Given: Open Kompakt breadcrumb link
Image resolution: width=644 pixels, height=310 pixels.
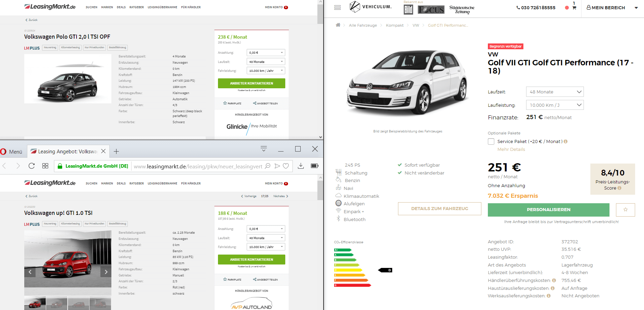Looking at the screenshot, I should pos(395,25).
